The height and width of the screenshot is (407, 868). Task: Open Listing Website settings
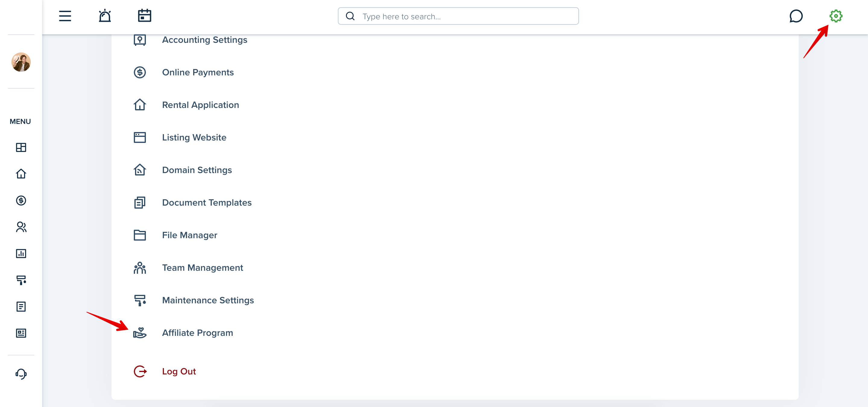coord(194,137)
